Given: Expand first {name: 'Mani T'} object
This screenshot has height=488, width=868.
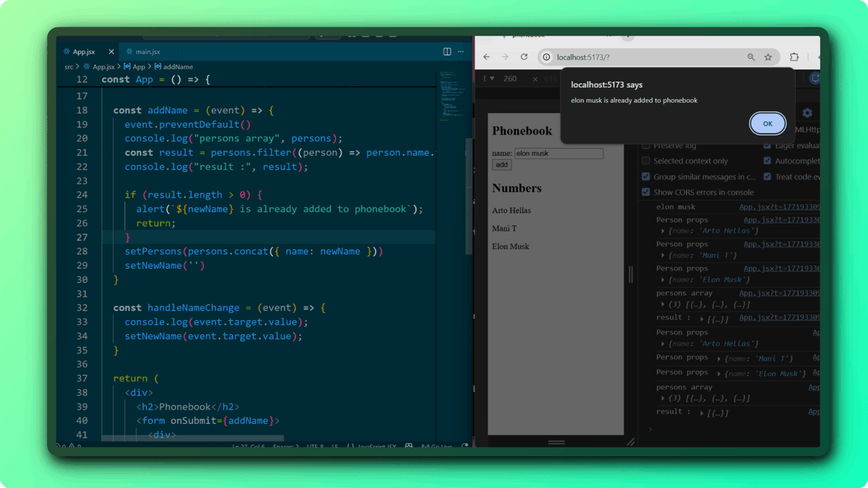Looking at the screenshot, I should [x=664, y=255].
